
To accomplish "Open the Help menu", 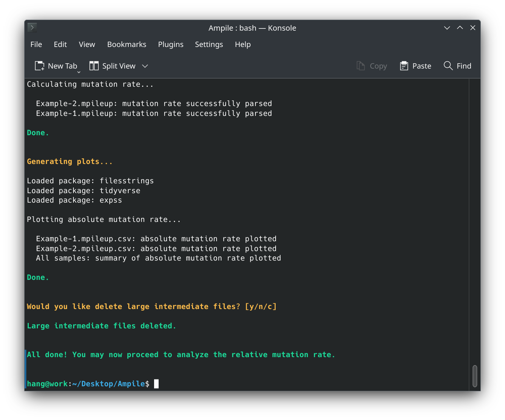I will (x=243, y=44).
